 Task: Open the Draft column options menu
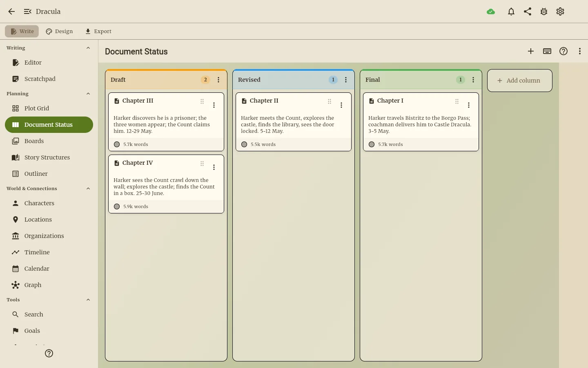pyautogui.click(x=218, y=80)
